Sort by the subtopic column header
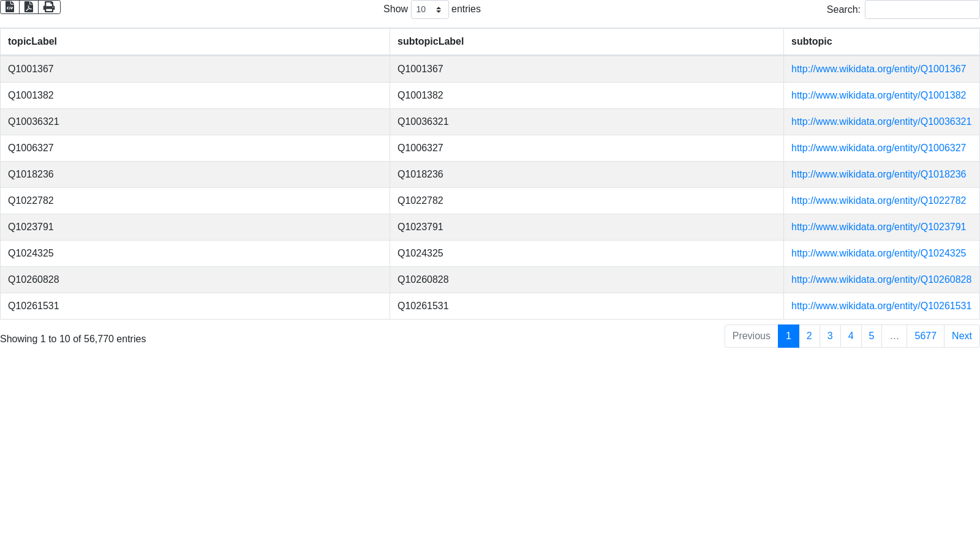This screenshot has height=551, width=980. coord(812,42)
